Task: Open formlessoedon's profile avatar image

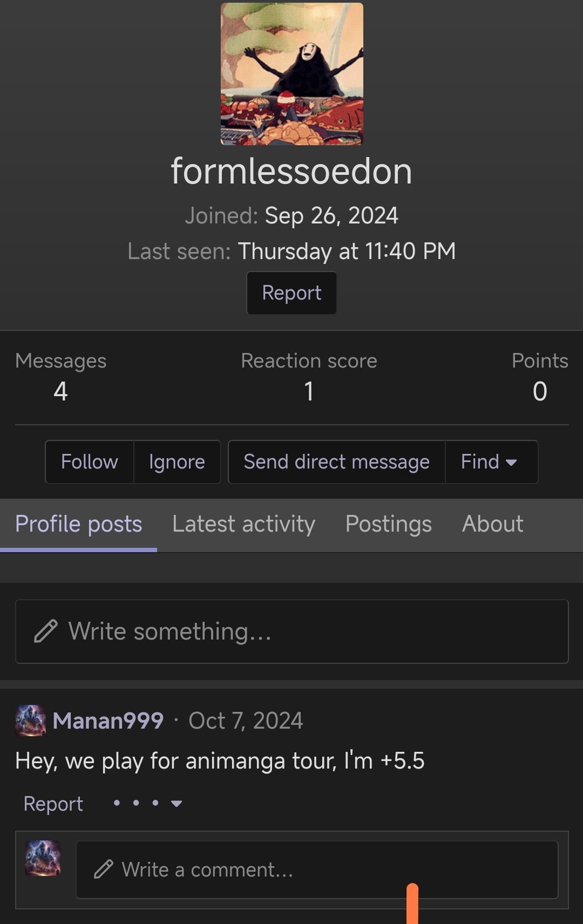Action: tap(291, 74)
